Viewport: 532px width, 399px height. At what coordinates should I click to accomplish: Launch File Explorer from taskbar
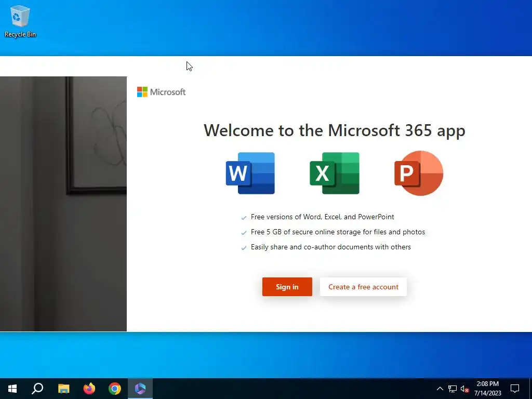pyautogui.click(x=63, y=389)
